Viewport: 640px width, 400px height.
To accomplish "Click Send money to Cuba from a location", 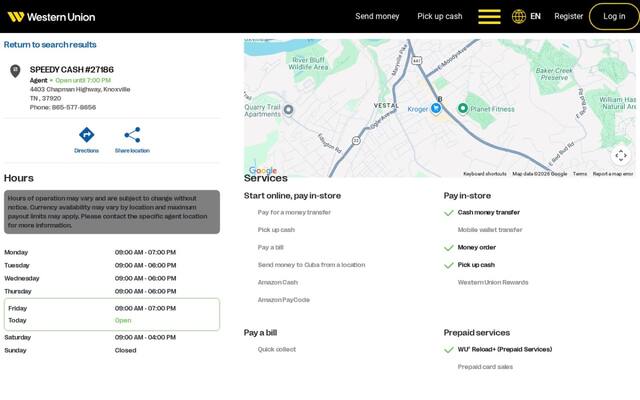I will (311, 265).
